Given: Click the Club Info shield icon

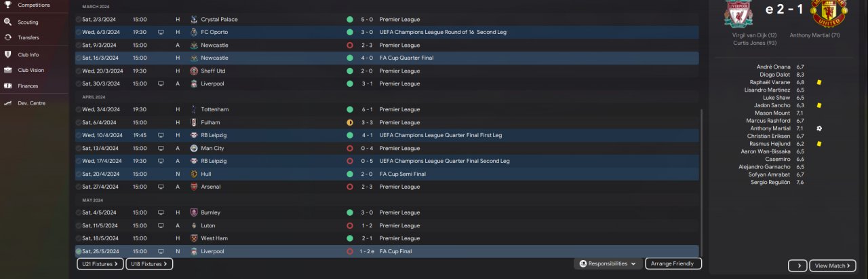Looking at the screenshot, I should click(7, 54).
